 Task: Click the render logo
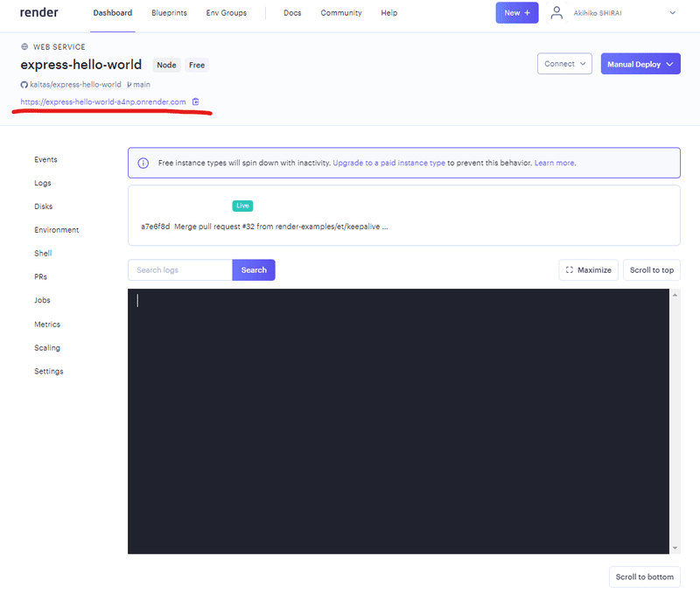coord(39,12)
